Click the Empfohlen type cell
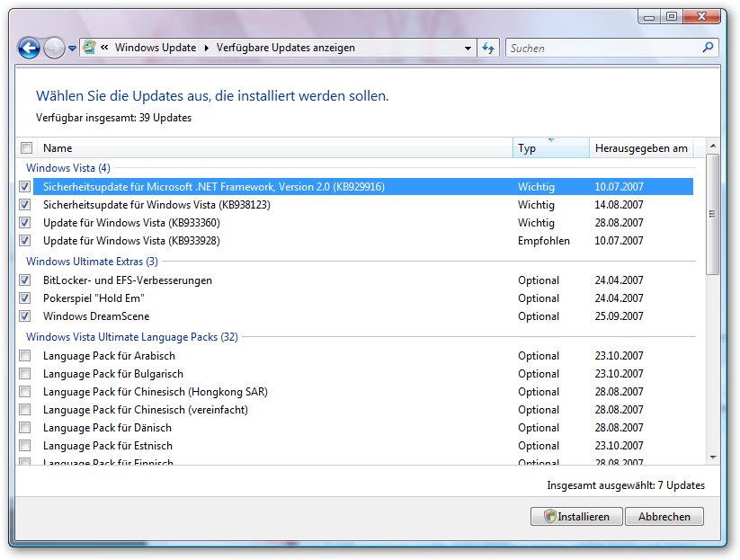 tap(544, 241)
